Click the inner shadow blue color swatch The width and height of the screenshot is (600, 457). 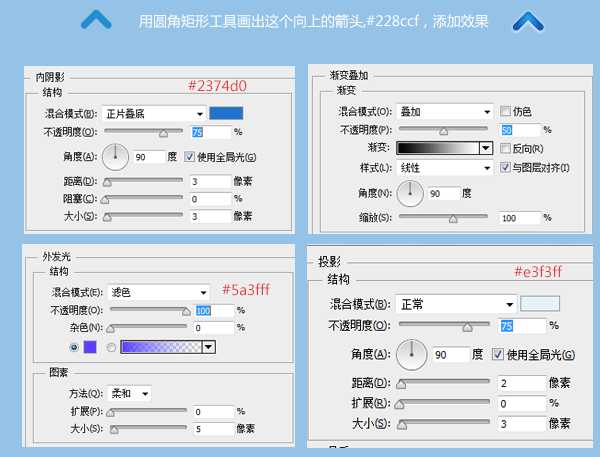point(226,113)
